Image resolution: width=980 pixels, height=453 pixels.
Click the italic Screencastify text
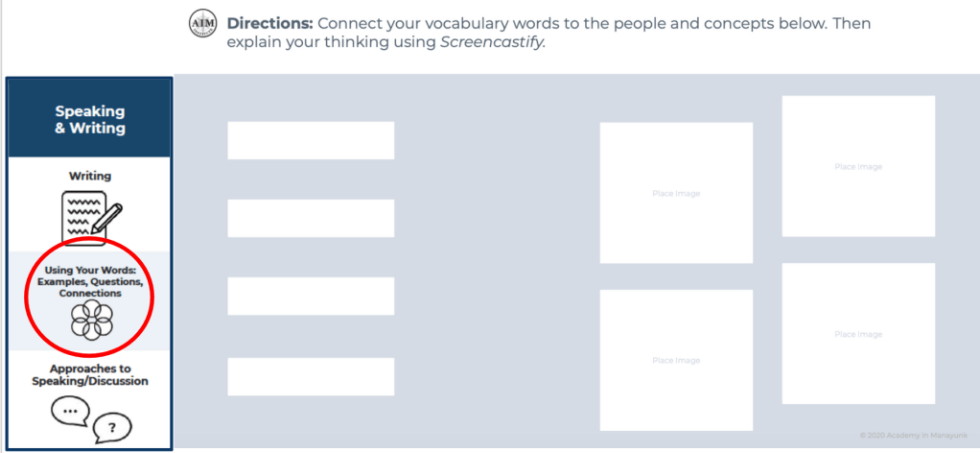coord(491,42)
